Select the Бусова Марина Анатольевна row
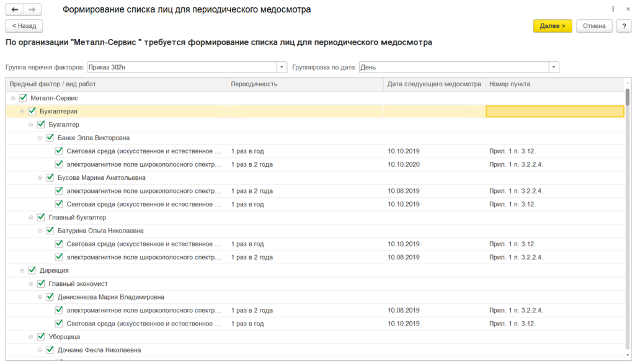Image resolution: width=635 pixels, height=364 pixels. [x=315, y=178]
